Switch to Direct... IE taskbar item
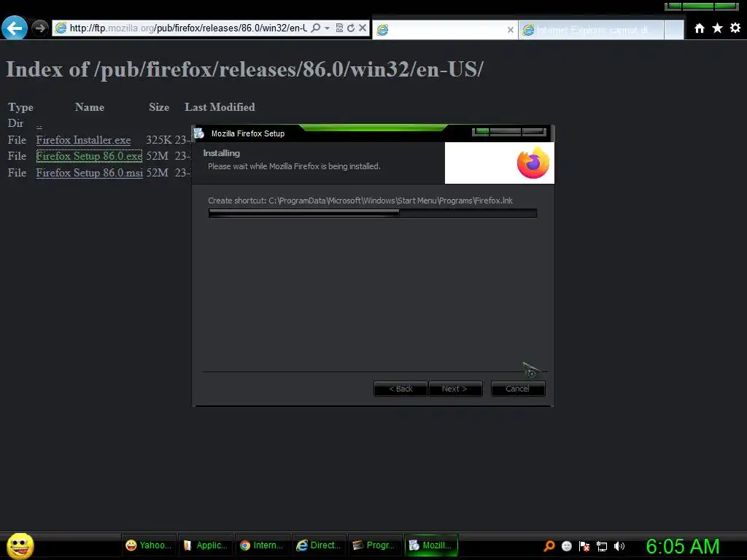The image size is (747, 560). click(320, 545)
